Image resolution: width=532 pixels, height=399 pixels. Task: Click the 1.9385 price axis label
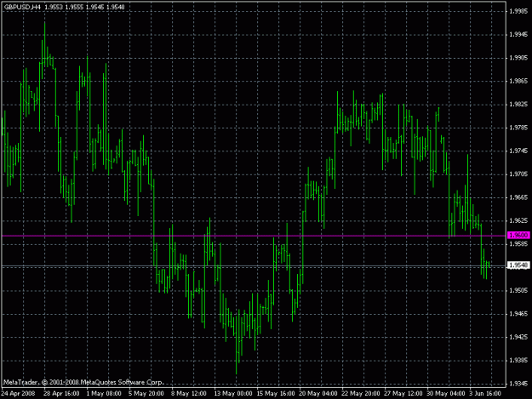518,361
